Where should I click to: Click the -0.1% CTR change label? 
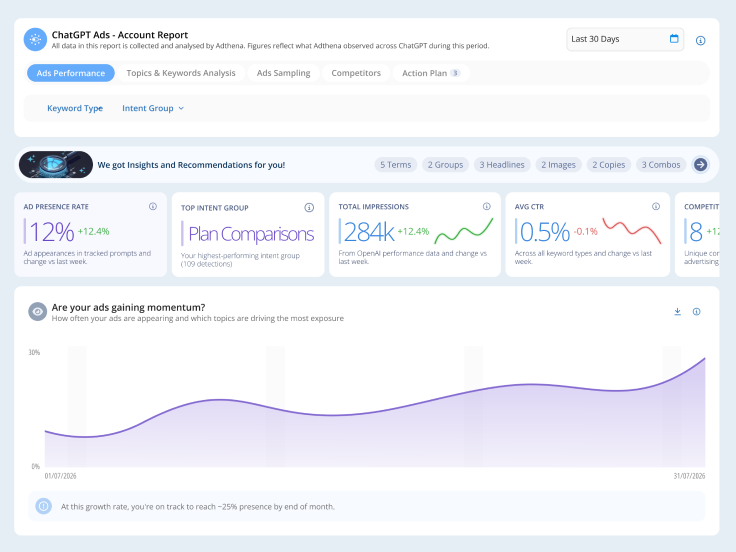point(585,231)
